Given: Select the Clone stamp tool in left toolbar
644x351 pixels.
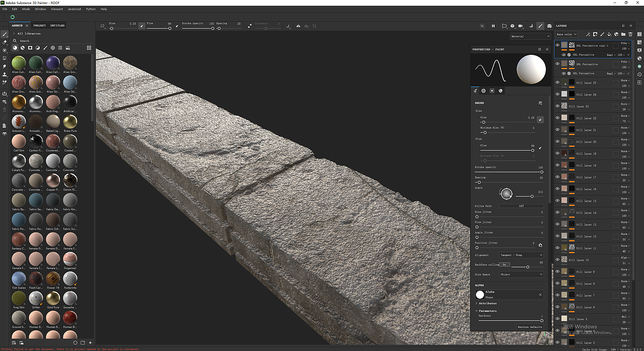Looking at the screenshot, I should point(5,74).
